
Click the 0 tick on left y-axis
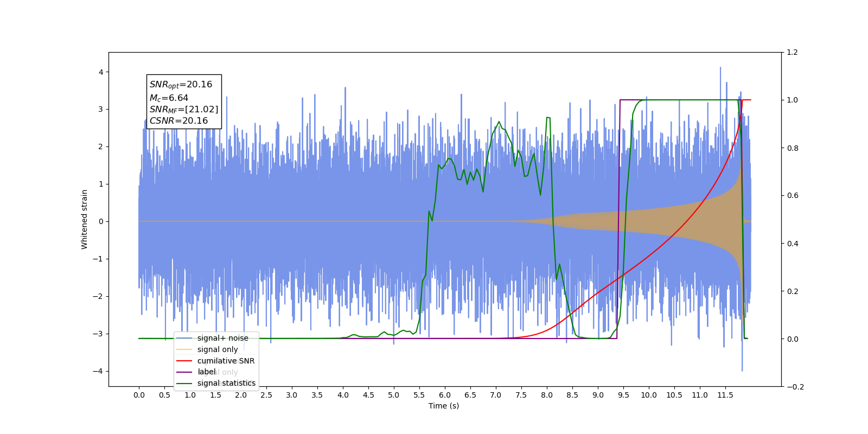[100, 221]
